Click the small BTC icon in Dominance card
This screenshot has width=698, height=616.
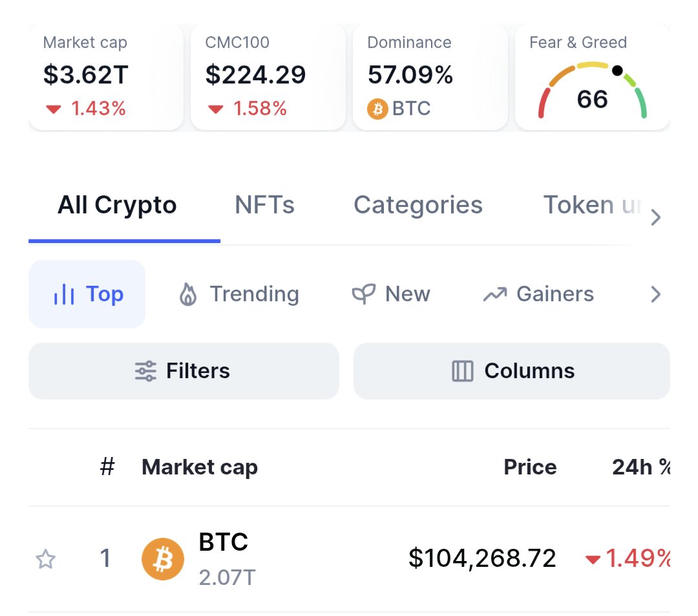377,109
